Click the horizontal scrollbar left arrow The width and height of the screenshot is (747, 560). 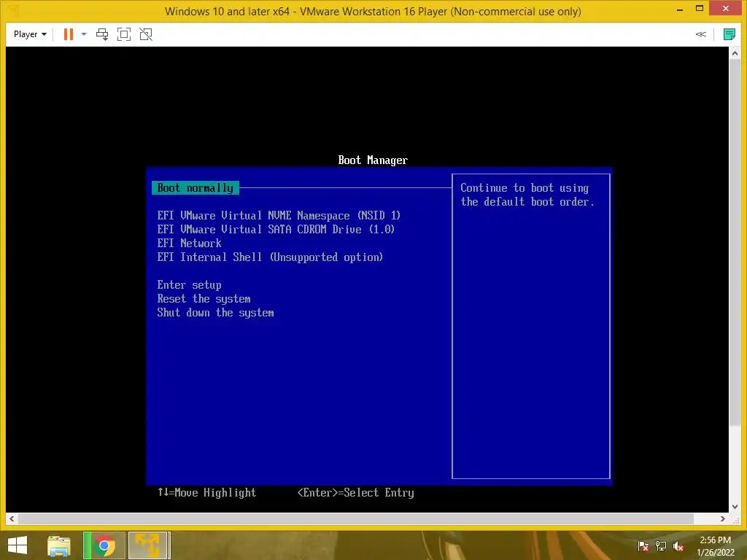point(12,518)
